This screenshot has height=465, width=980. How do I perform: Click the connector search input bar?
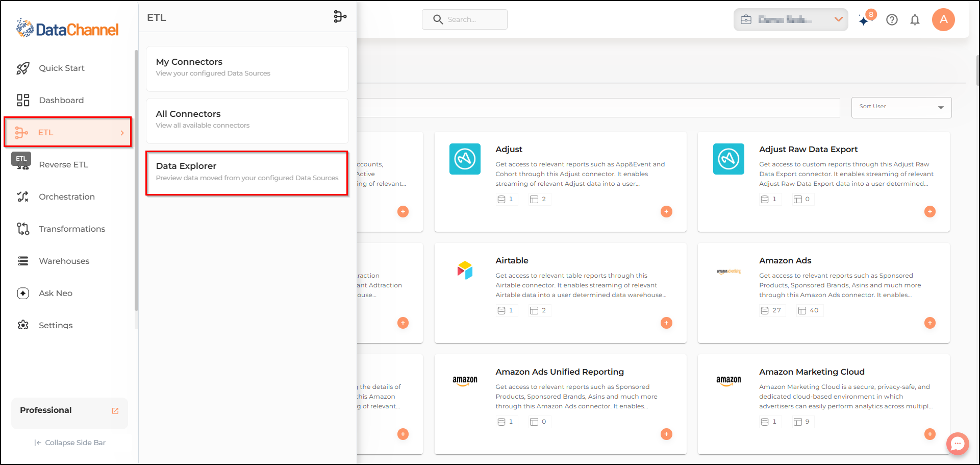pyautogui.click(x=598, y=108)
